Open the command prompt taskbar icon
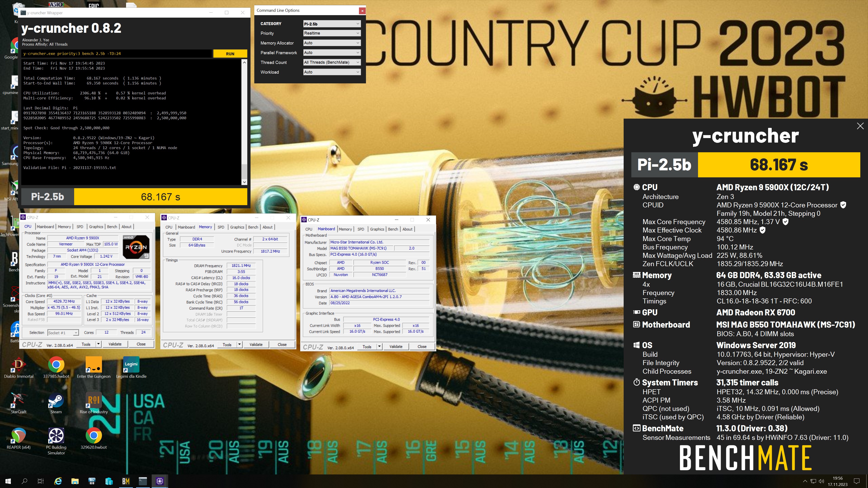Viewport: 868px width, 488px height. (143, 481)
